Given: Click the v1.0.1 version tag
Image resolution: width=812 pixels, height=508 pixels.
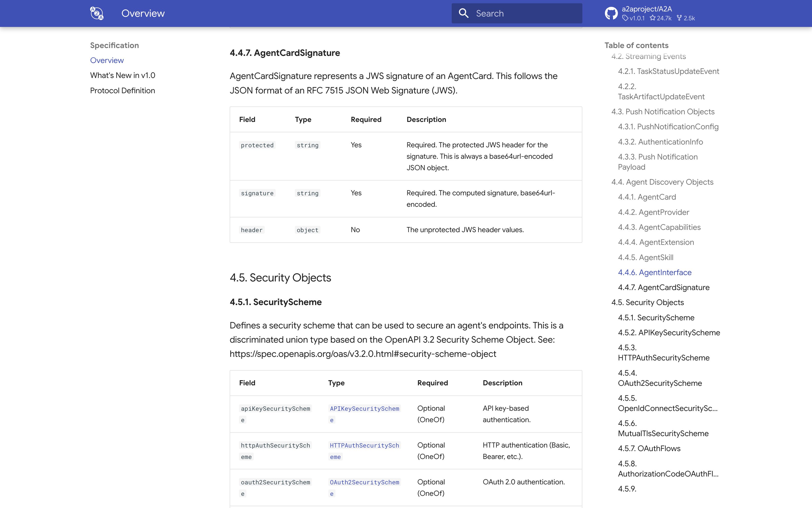Looking at the screenshot, I should coord(634,18).
